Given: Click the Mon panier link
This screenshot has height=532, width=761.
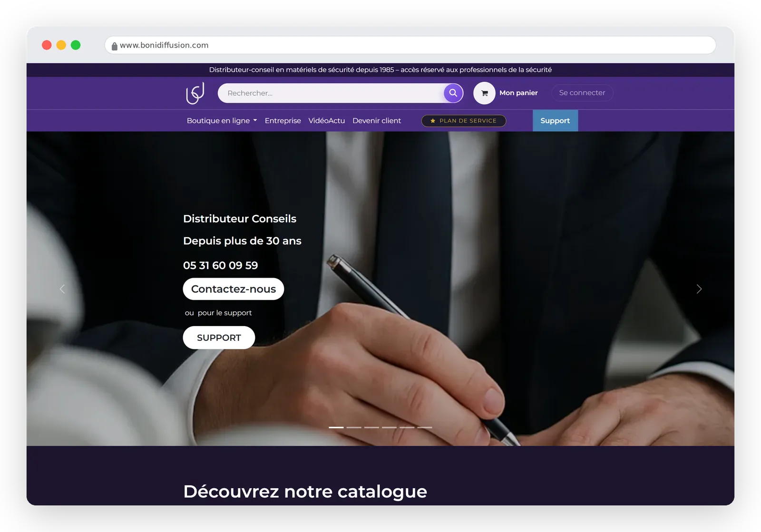Looking at the screenshot, I should click(518, 93).
